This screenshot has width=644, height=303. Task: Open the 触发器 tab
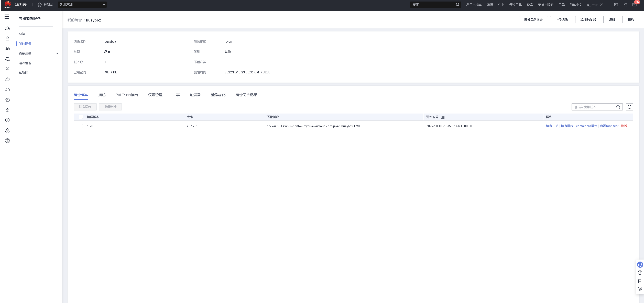click(x=195, y=95)
